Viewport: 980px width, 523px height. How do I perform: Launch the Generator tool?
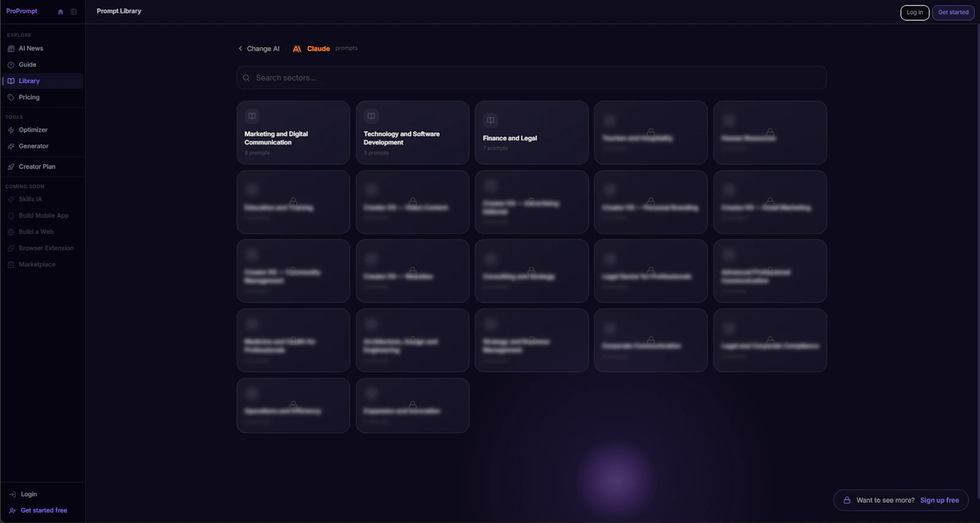tap(42, 146)
